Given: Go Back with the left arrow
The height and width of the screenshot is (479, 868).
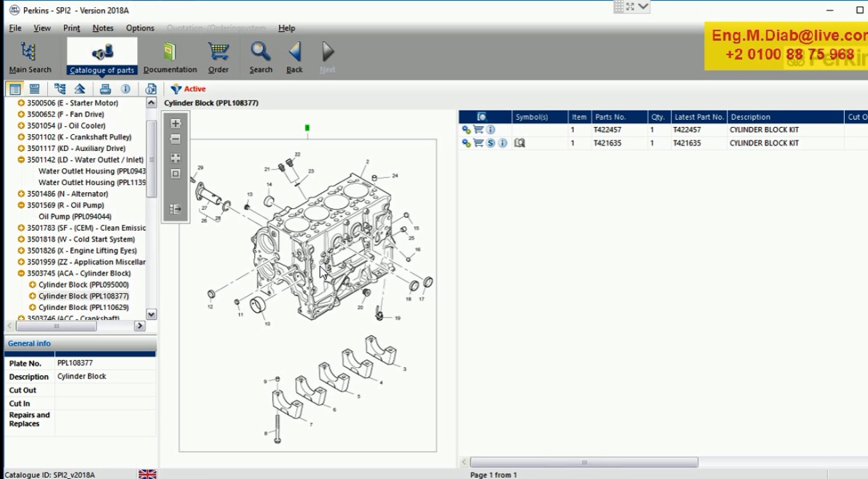Looking at the screenshot, I should tap(294, 57).
